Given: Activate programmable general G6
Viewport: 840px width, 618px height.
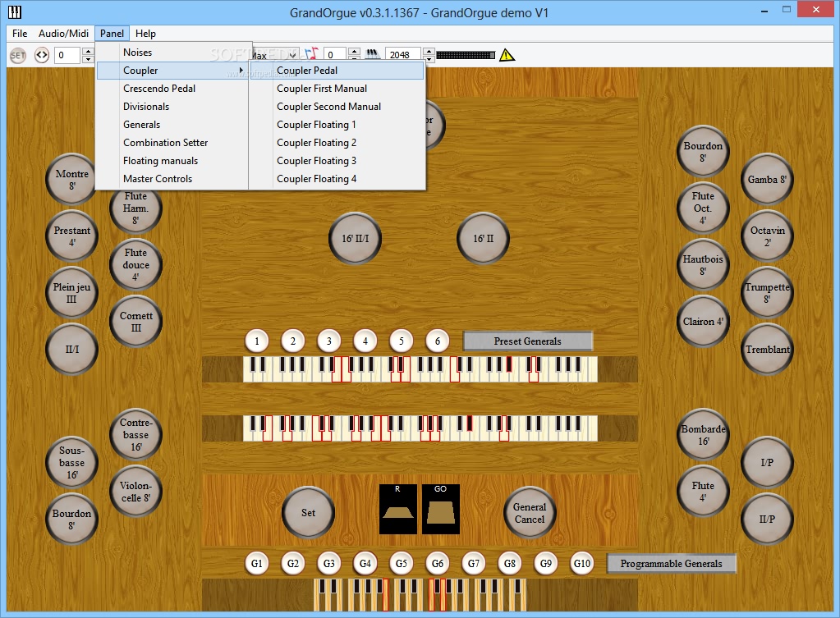Looking at the screenshot, I should (x=438, y=563).
